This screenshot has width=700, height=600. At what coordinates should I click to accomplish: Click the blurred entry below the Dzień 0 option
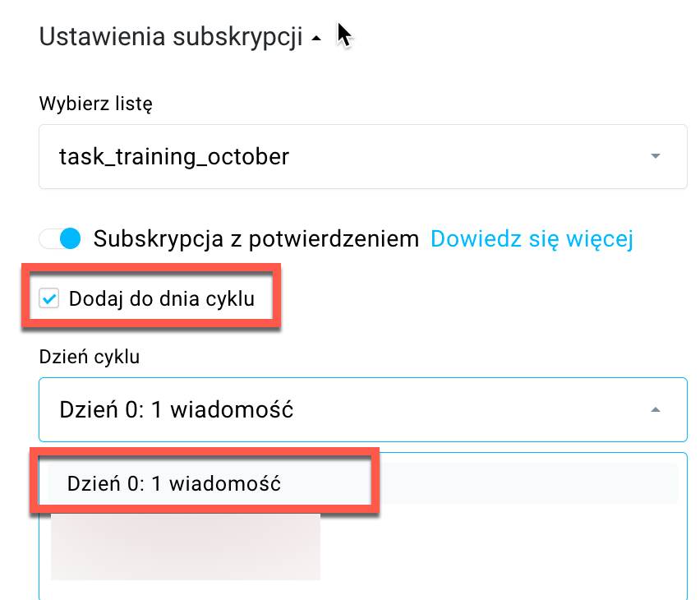[185, 547]
